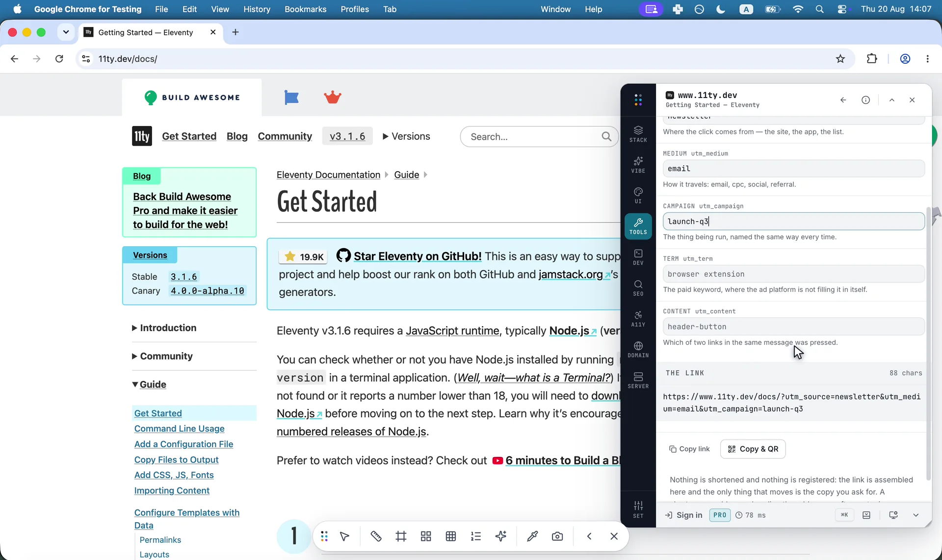Select the hash frame tool in floating toolbar
Screen dimensions: 942x560
pyautogui.click(x=401, y=536)
